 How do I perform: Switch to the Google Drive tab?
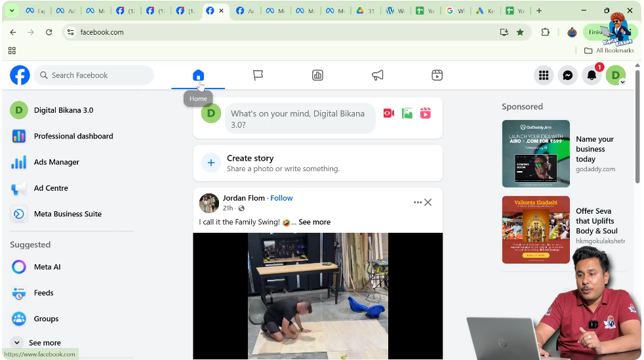[365, 11]
